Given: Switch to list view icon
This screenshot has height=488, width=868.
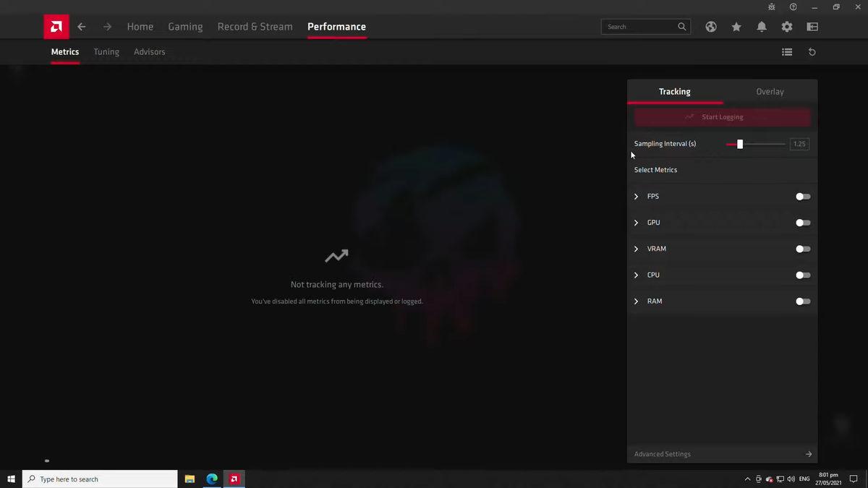Looking at the screenshot, I should [787, 52].
